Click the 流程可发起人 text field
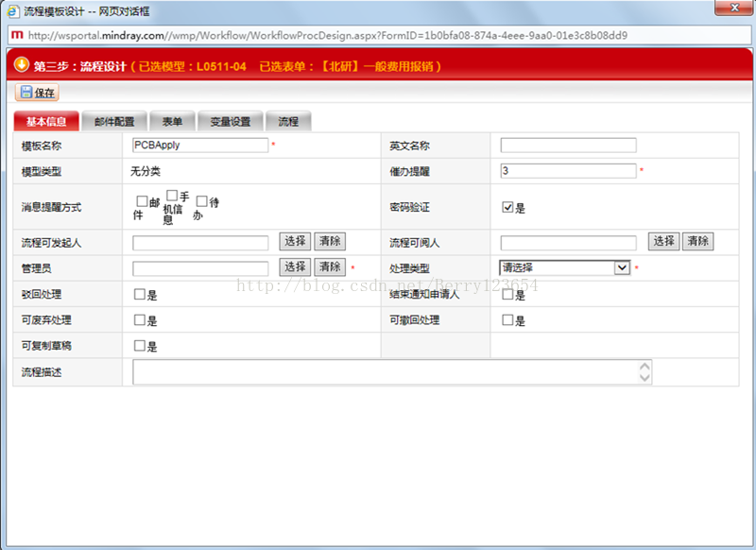 (x=200, y=243)
